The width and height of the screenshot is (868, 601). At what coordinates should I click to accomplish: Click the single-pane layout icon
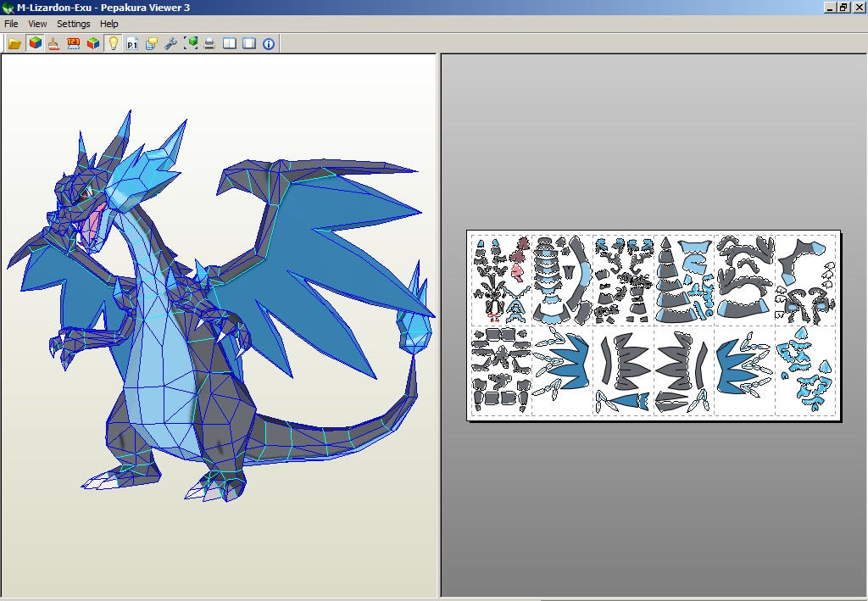[249, 43]
